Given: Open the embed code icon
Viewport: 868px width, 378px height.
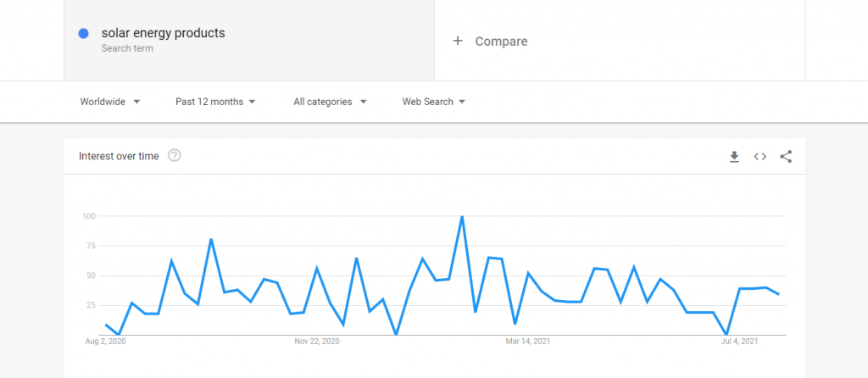Looking at the screenshot, I should [x=760, y=157].
